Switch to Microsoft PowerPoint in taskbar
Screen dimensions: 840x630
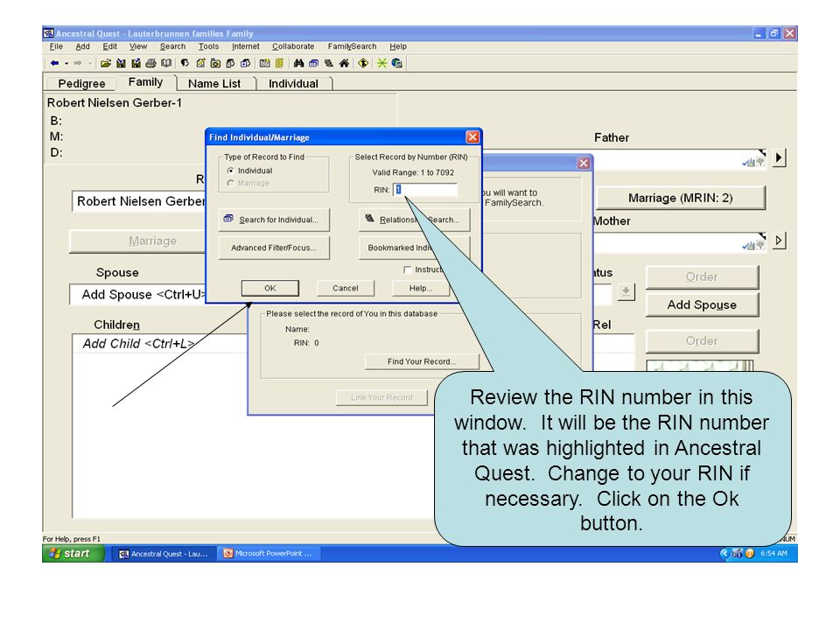[x=269, y=553]
